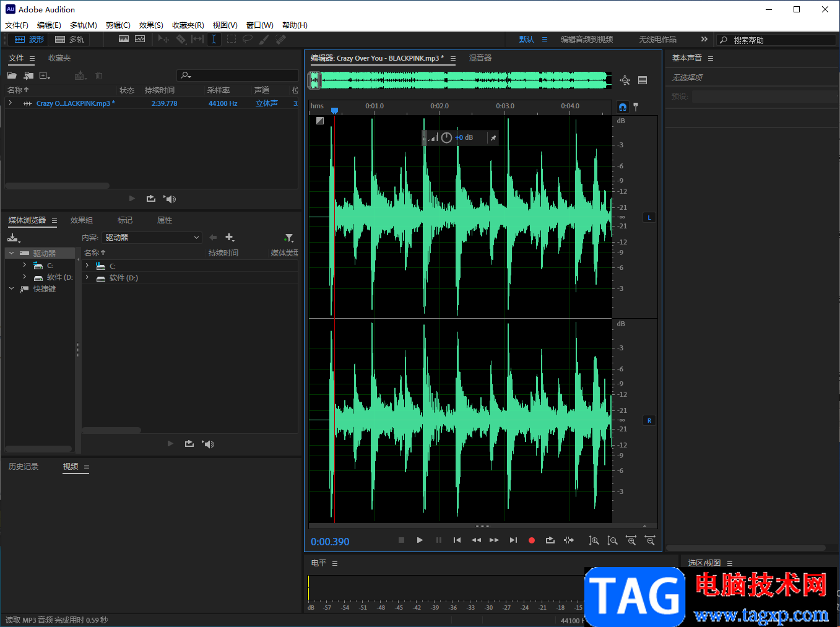840x627 pixels.
Task: Open the file type filter icon
Action: click(289, 238)
